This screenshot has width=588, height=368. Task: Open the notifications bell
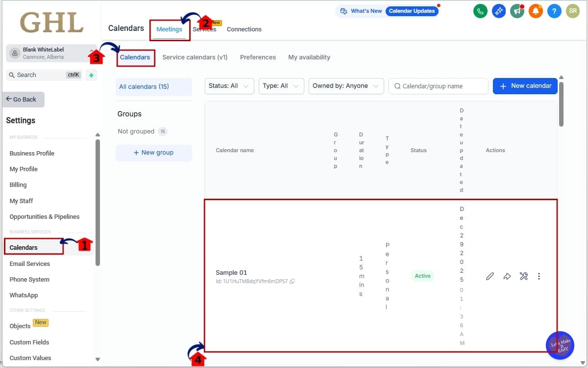[x=536, y=11]
